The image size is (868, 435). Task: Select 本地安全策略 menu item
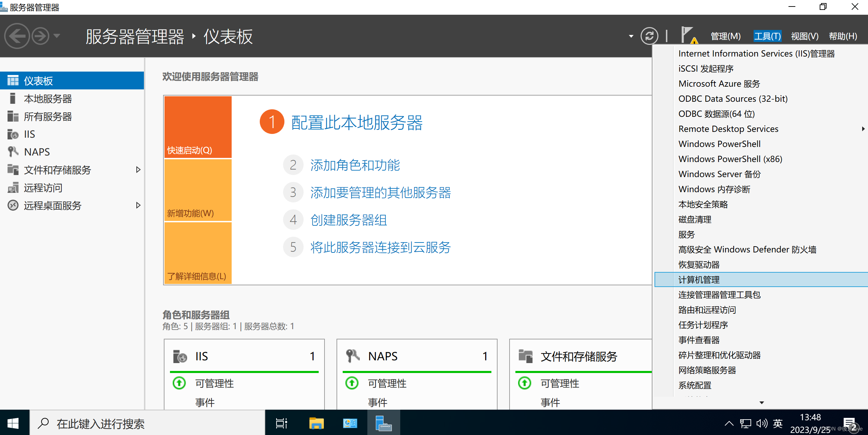coord(761,204)
